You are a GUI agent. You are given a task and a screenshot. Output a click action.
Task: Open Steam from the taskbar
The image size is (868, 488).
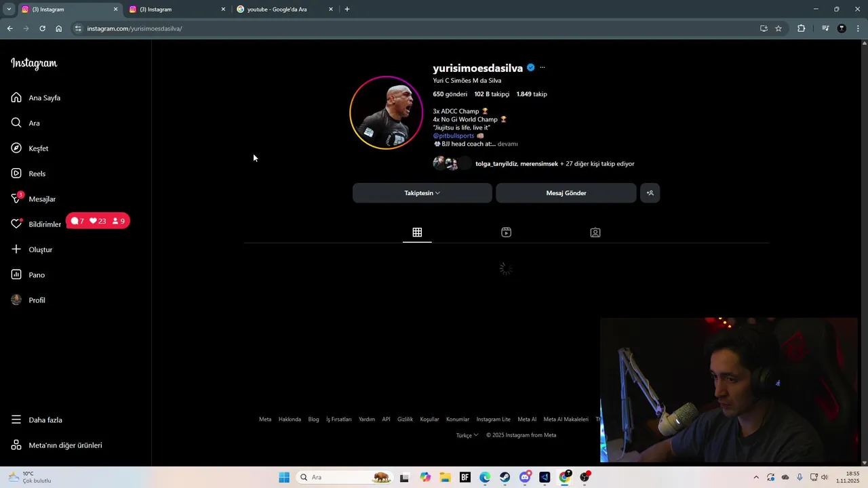point(505,477)
